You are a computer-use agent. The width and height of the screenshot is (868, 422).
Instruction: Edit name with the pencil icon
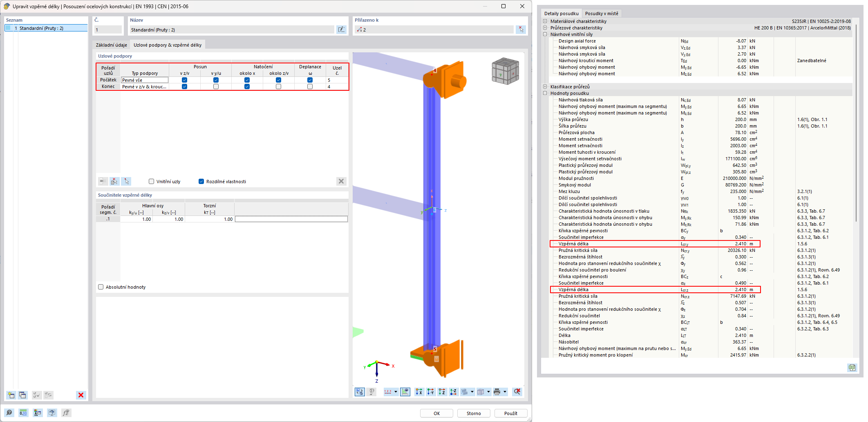(x=341, y=29)
